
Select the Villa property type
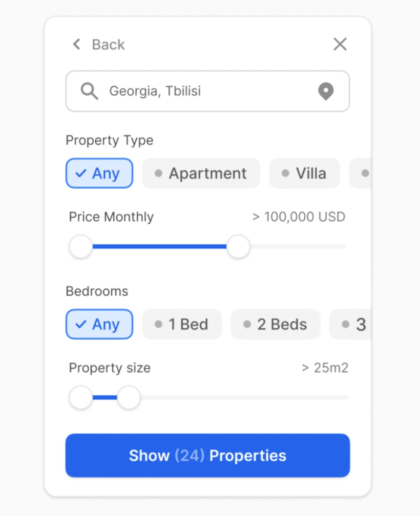pyautogui.click(x=304, y=173)
